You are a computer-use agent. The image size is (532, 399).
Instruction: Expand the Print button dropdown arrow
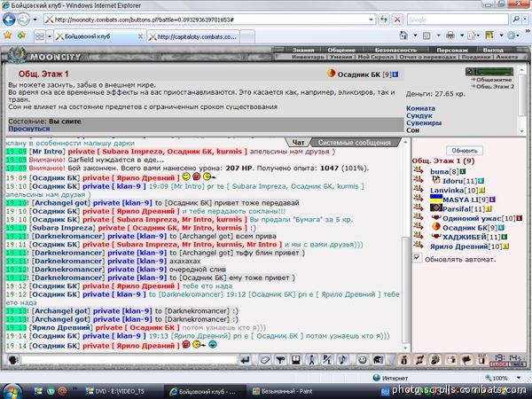[x=462, y=35]
